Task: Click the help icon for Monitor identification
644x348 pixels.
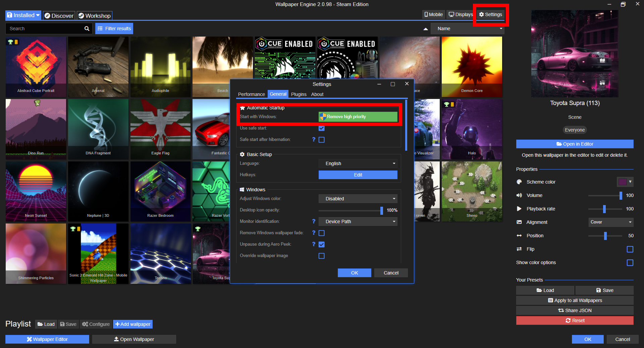Action: pos(314,221)
